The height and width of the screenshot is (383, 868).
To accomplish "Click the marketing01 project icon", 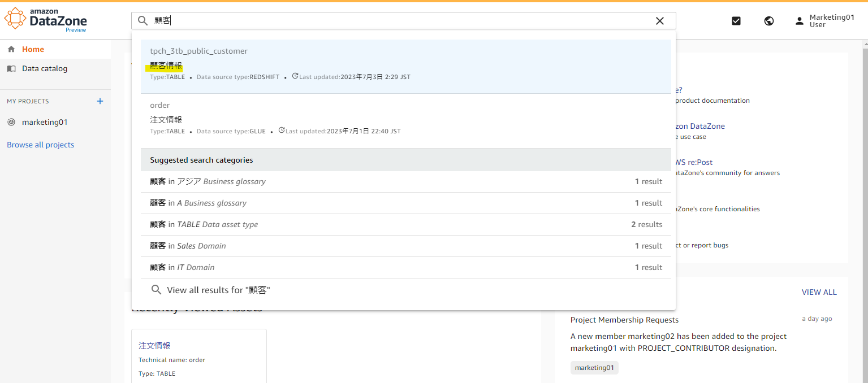I will pos(11,122).
